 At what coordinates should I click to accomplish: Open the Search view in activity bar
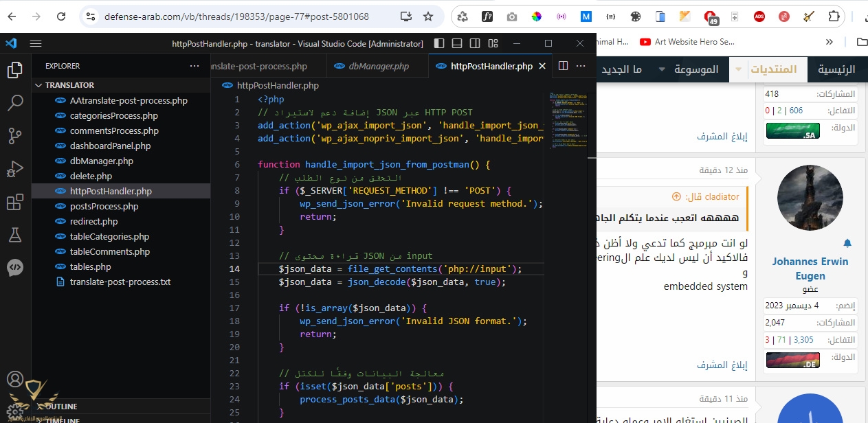click(15, 103)
